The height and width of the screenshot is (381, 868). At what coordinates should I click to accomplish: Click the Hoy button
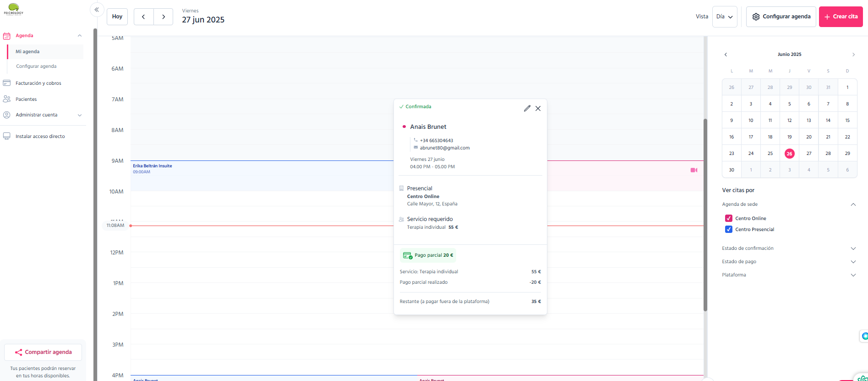click(x=117, y=17)
